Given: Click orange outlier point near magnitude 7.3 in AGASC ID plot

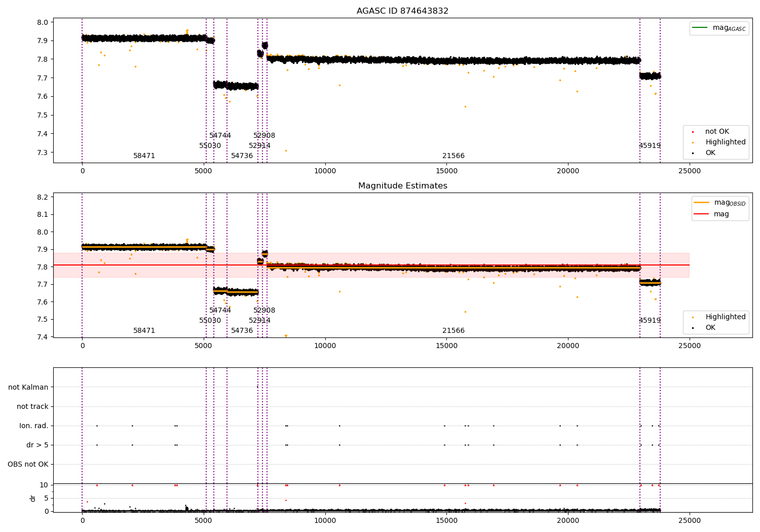Looking at the screenshot, I should click(286, 150).
